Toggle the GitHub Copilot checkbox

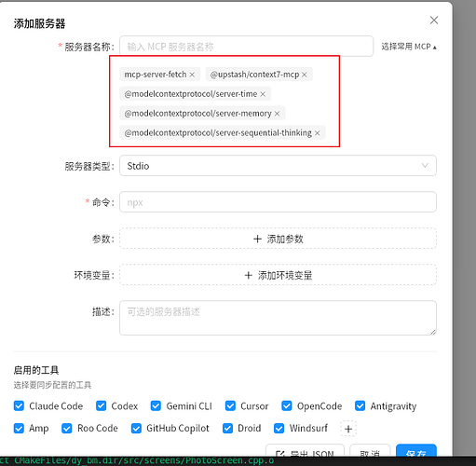(136, 428)
